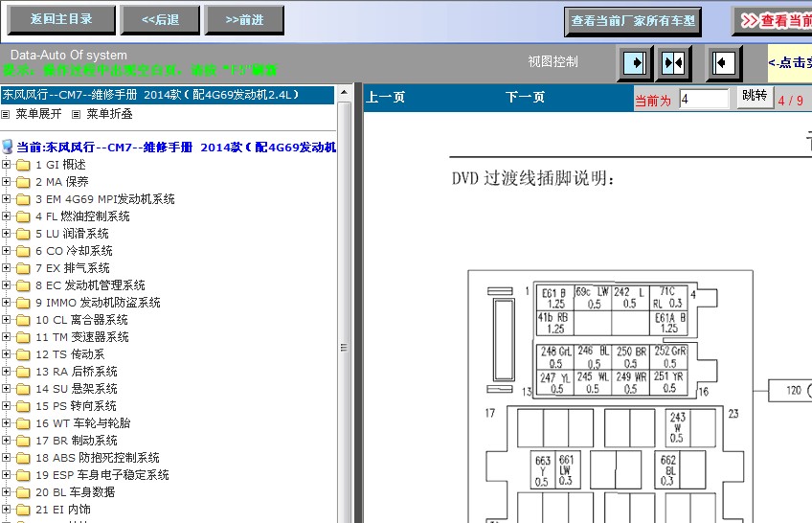812x523 pixels.
Task: Click folder icon of 12 TS 传动系
Action: point(23,354)
